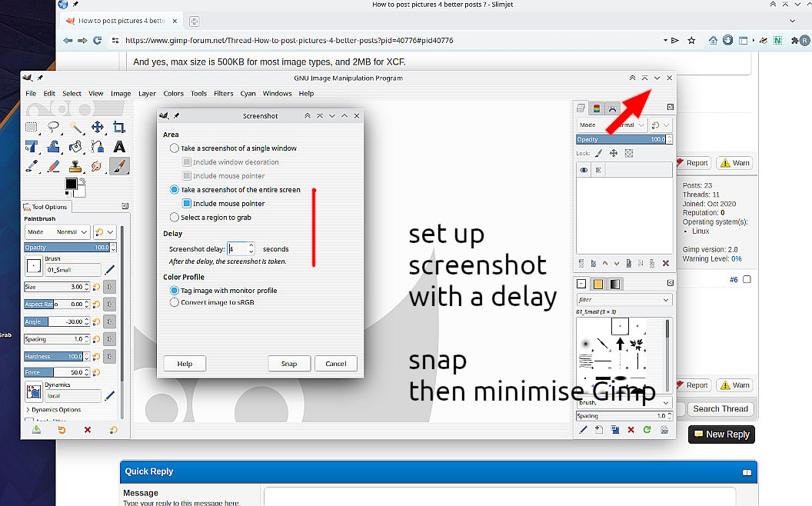Click the save tool preset icon
This screenshot has width=812, height=506.
click(x=36, y=430)
